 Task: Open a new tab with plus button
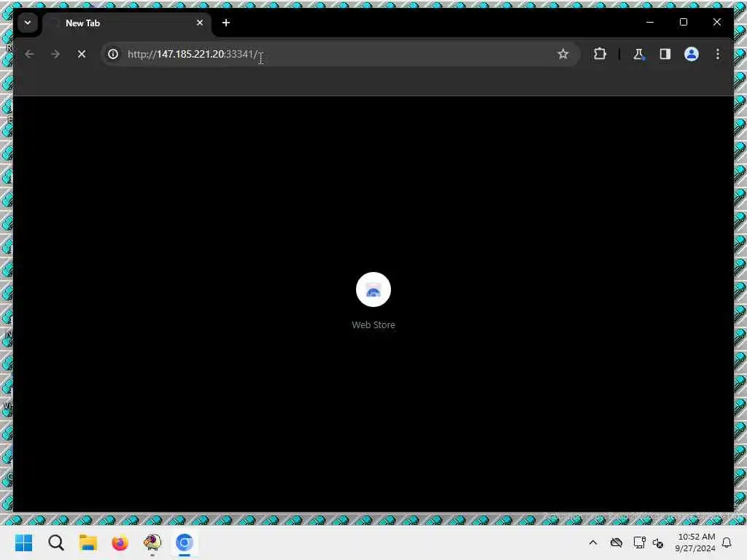[x=226, y=23]
